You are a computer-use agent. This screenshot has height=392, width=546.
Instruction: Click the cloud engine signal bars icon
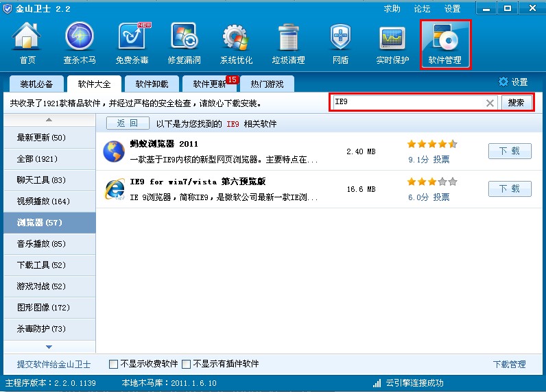pos(377,383)
